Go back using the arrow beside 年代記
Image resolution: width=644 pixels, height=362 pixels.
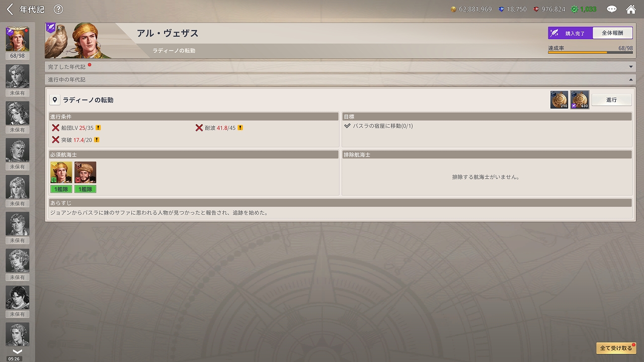tap(10, 9)
